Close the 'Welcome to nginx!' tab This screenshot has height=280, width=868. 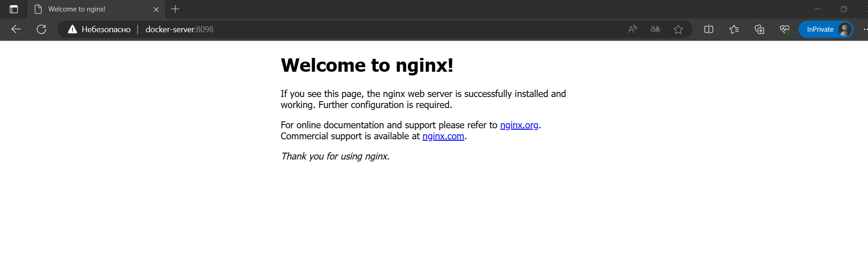coord(156,9)
